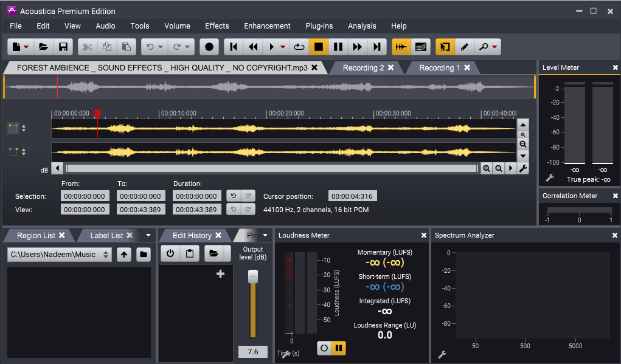Jump to start of the track
Viewport: 621px width, 364px height.
[234, 47]
